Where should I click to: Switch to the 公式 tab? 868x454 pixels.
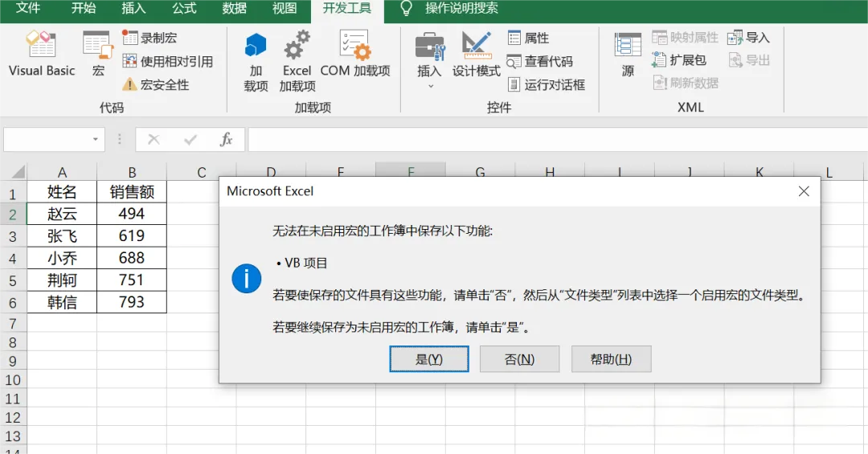point(184,8)
